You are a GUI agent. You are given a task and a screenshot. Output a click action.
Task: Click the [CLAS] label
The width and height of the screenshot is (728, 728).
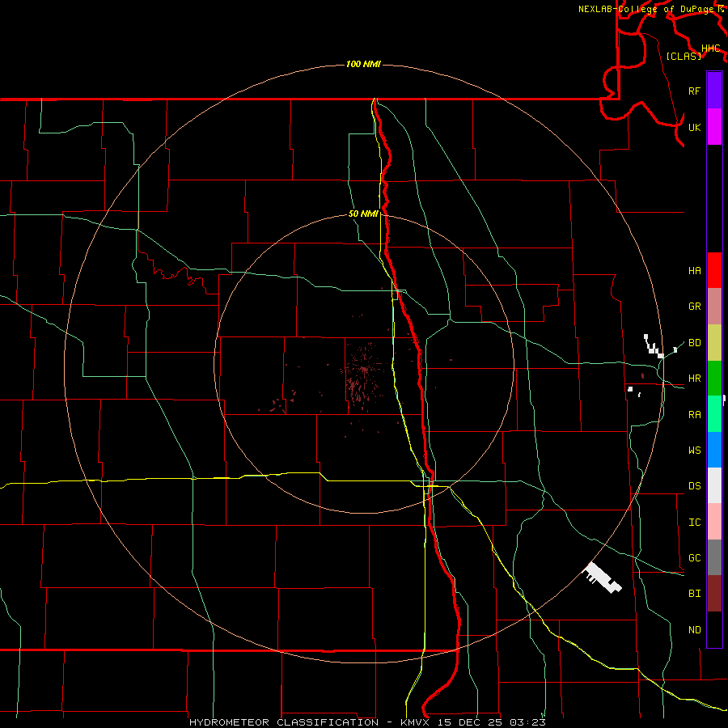click(684, 56)
